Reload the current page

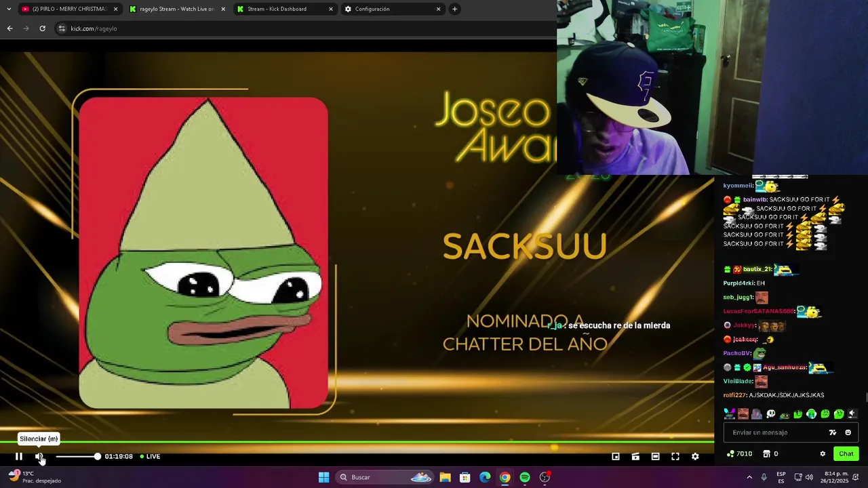point(42,28)
